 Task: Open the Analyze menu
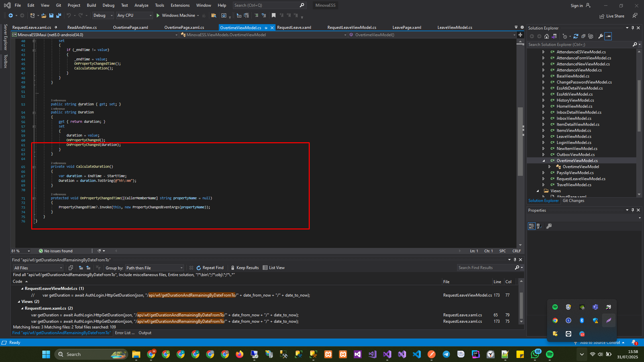(x=141, y=5)
